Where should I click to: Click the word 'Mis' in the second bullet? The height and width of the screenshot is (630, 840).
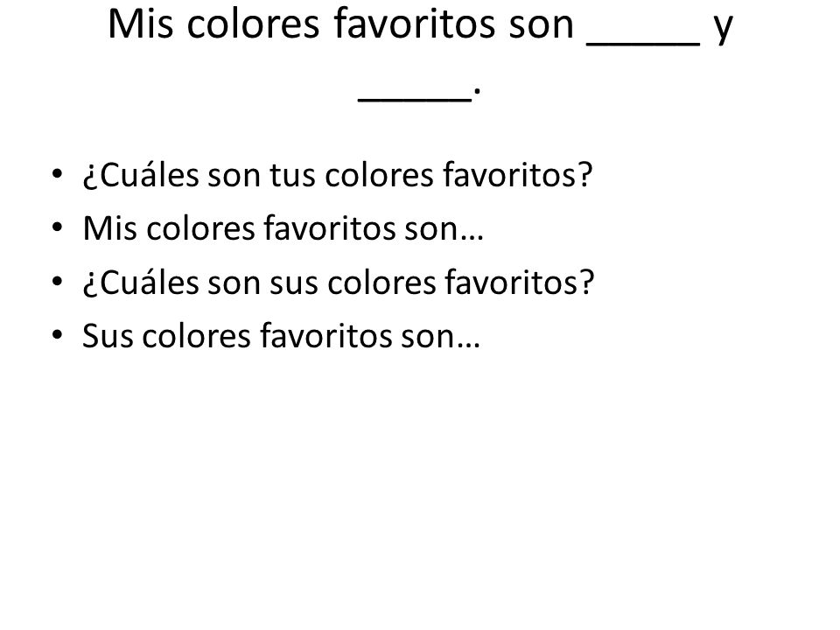(x=109, y=228)
